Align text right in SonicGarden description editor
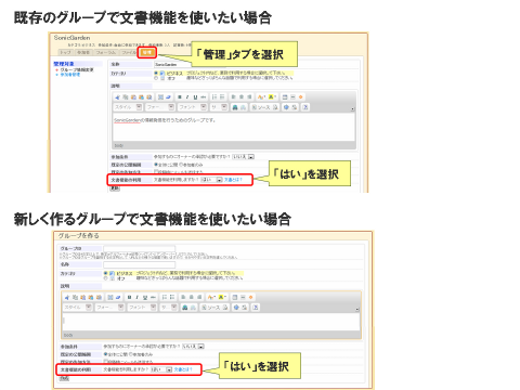520x390 pixels. (249, 97)
